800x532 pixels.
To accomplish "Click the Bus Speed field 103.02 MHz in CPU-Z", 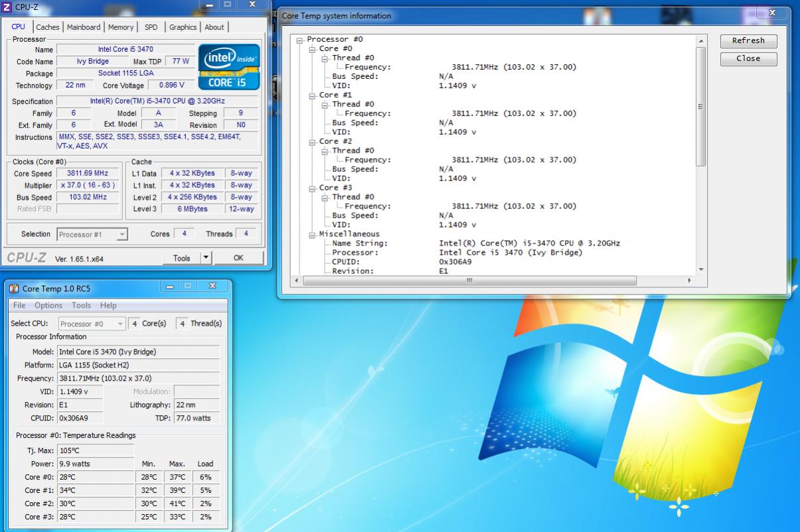I will tap(88, 197).
